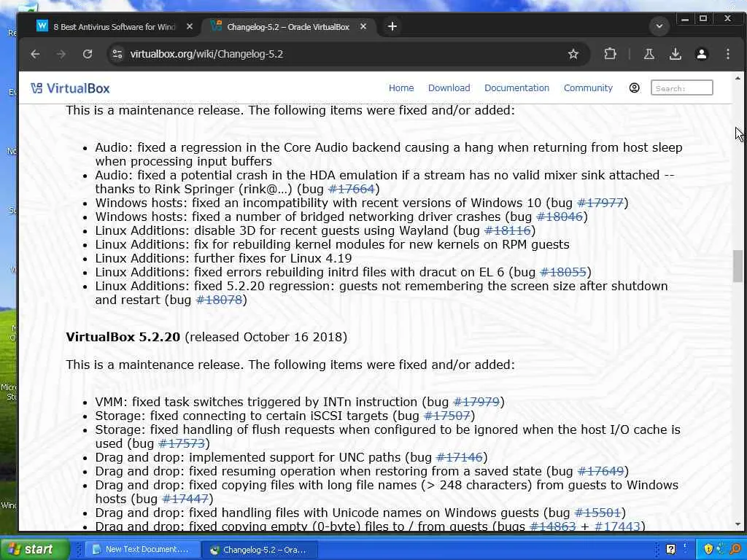Close the Changelog-5.2 tab

363,27
